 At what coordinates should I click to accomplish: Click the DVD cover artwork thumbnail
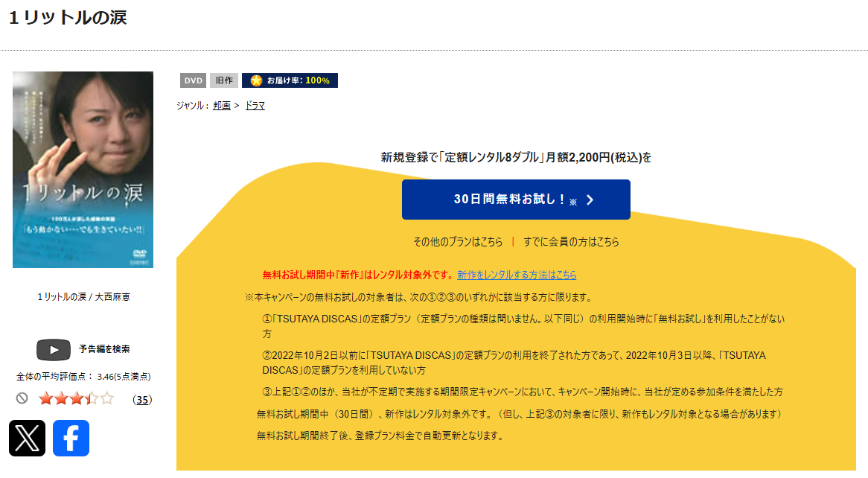coord(83,170)
